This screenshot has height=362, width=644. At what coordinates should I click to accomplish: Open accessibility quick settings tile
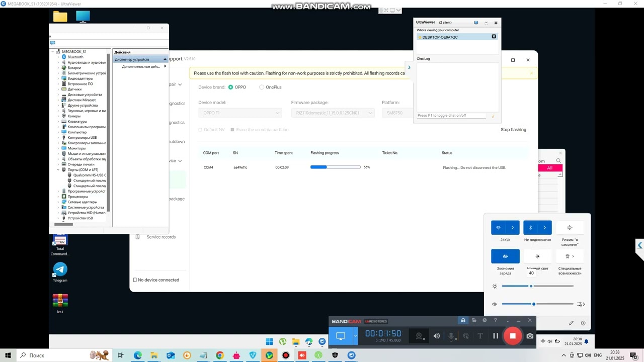tap(570, 256)
